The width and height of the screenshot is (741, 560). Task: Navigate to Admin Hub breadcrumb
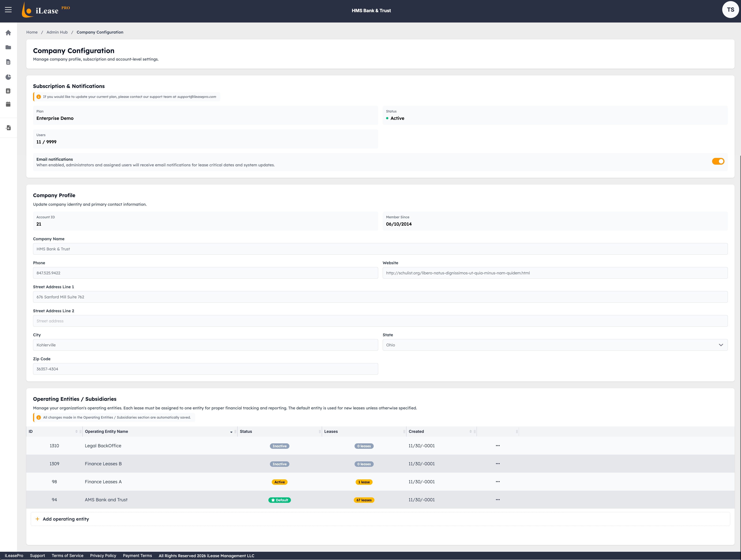coord(57,32)
